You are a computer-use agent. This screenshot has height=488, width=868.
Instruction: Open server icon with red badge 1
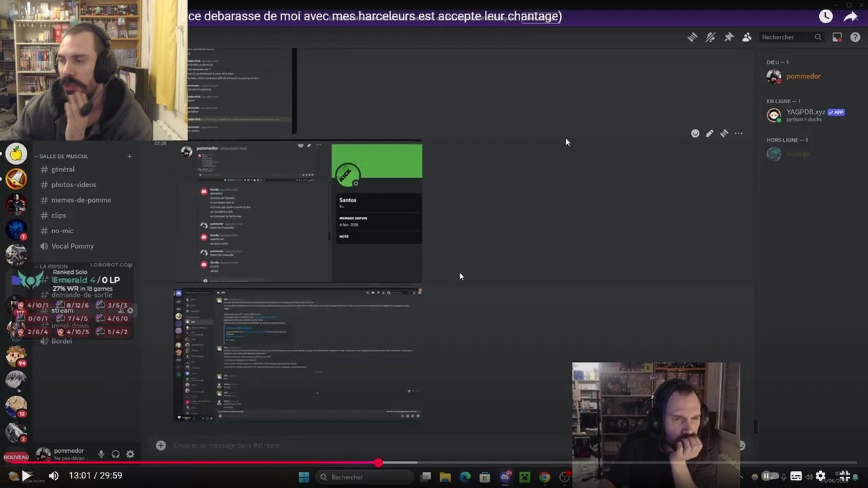click(16, 230)
